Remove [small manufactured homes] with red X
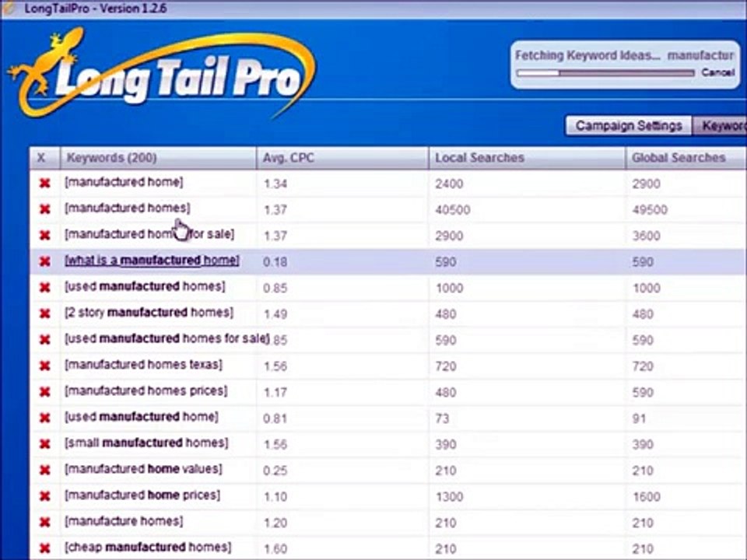This screenshot has width=747, height=560. (45, 444)
